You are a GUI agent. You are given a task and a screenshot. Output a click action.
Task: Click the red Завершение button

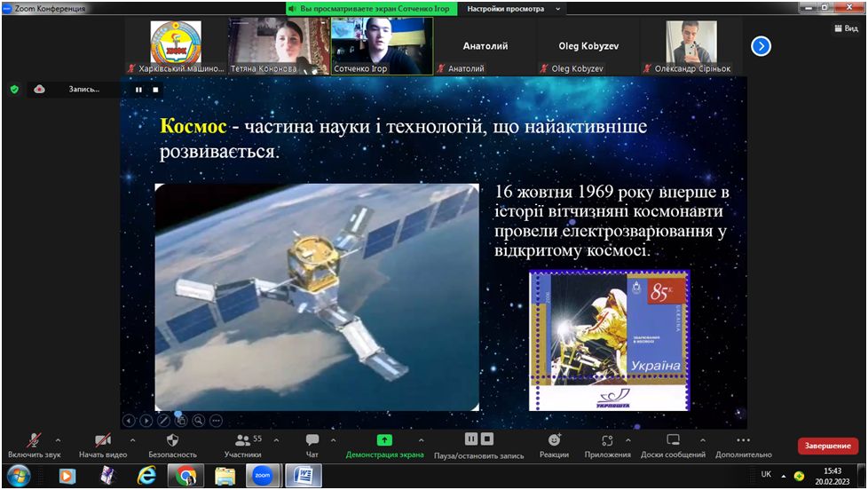pos(827,446)
